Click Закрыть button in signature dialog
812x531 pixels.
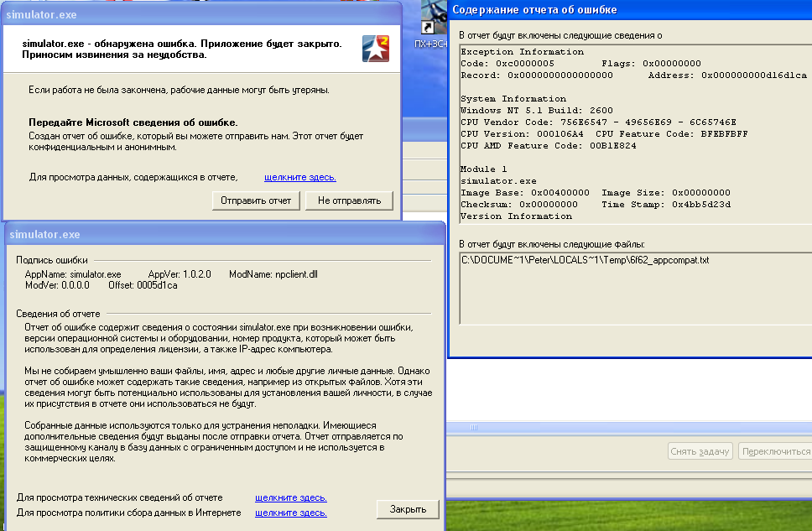(408, 509)
